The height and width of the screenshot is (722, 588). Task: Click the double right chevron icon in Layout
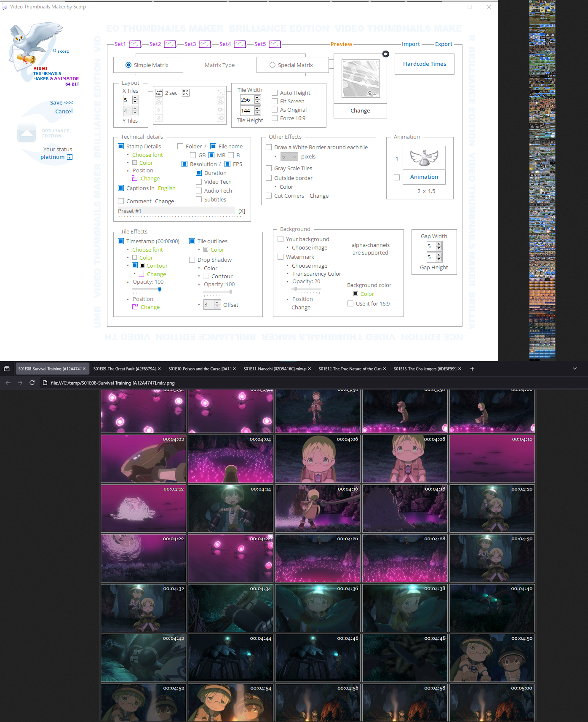pyautogui.click(x=159, y=110)
